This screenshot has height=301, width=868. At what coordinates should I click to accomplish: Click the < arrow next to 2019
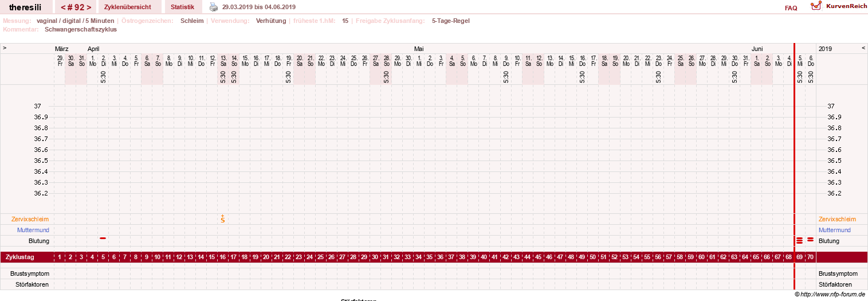pos(863,48)
